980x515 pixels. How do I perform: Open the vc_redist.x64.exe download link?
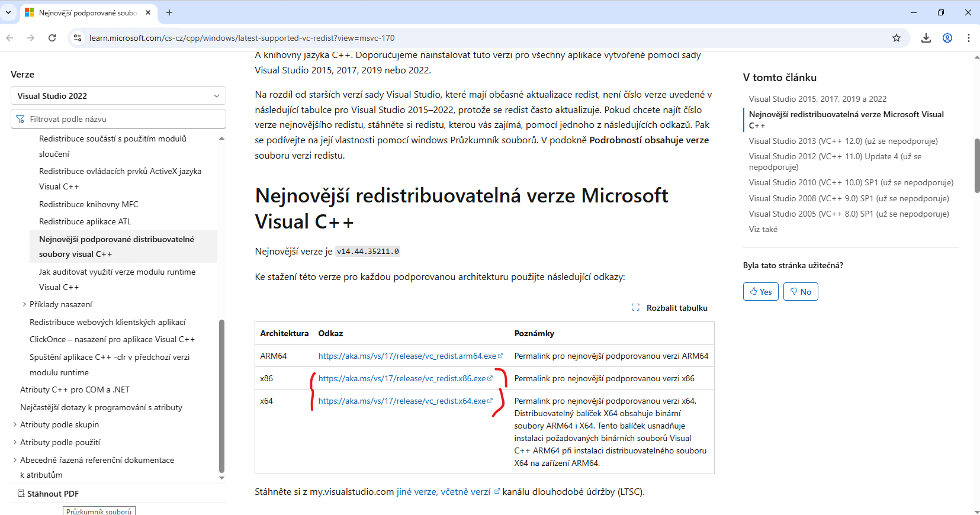pos(402,401)
